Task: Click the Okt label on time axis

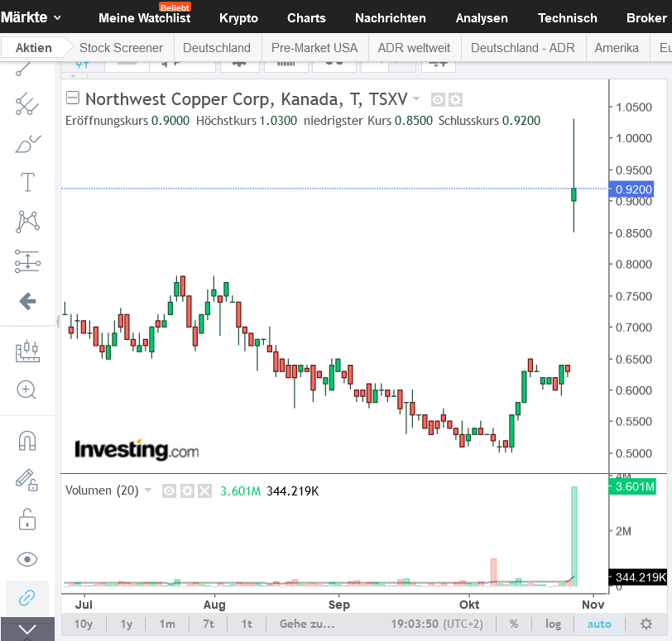Action: pos(469,605)
